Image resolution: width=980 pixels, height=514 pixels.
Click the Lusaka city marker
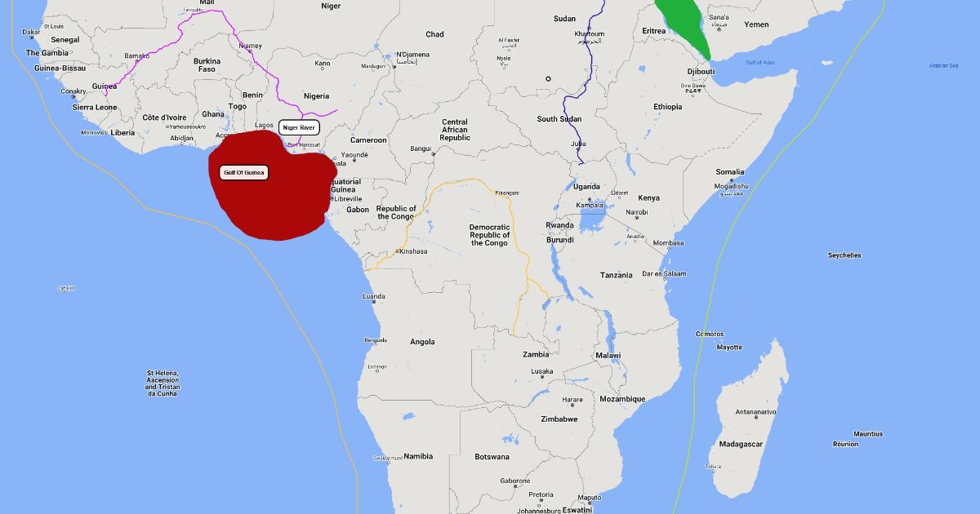541,377
